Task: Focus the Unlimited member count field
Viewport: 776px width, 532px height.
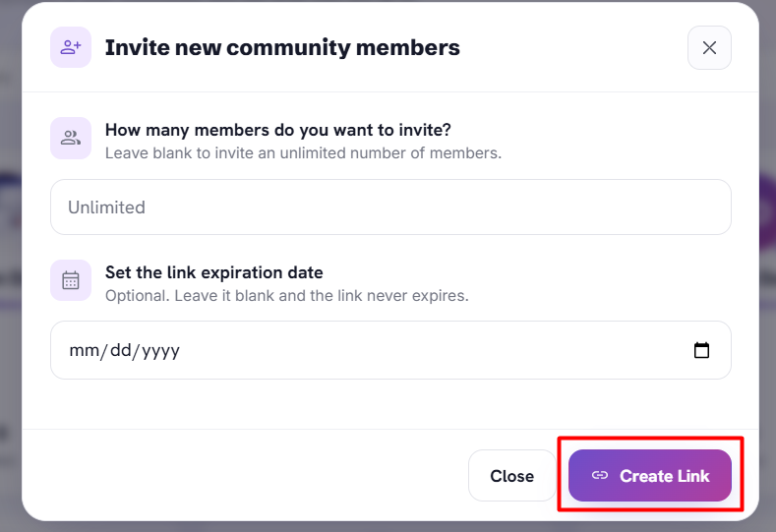Action: [x=390, y=207]
